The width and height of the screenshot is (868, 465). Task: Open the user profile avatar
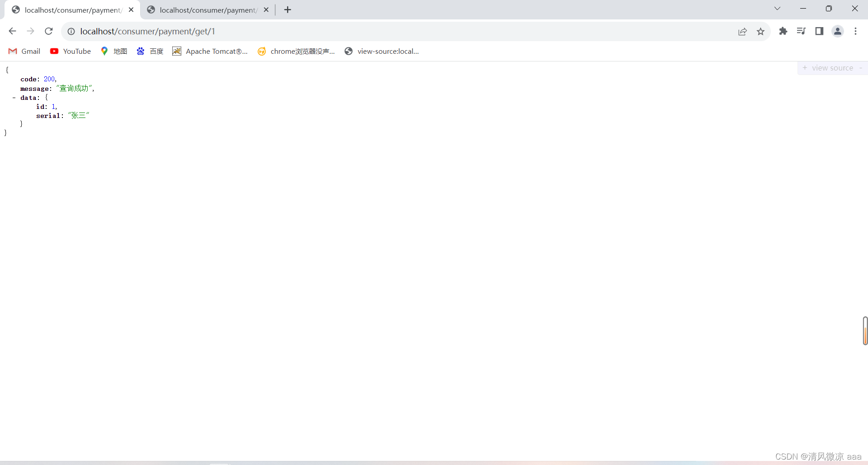pyautogui.click(x=838, y=31)
